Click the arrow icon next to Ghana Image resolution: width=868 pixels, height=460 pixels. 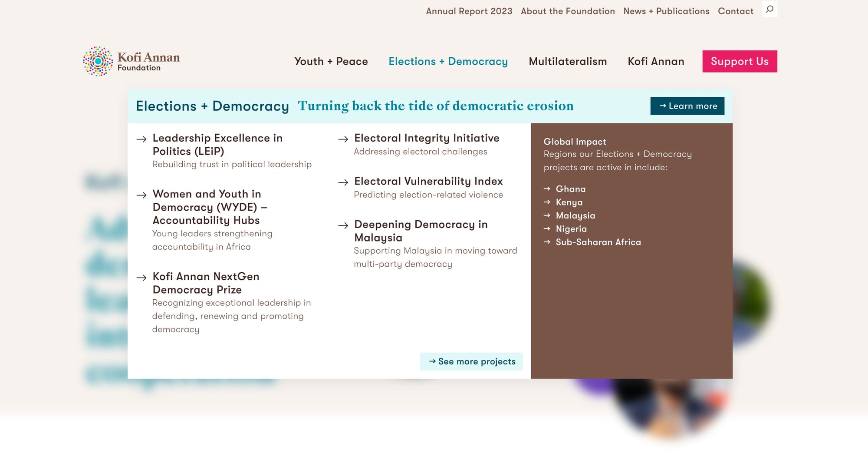coord(547,189)
